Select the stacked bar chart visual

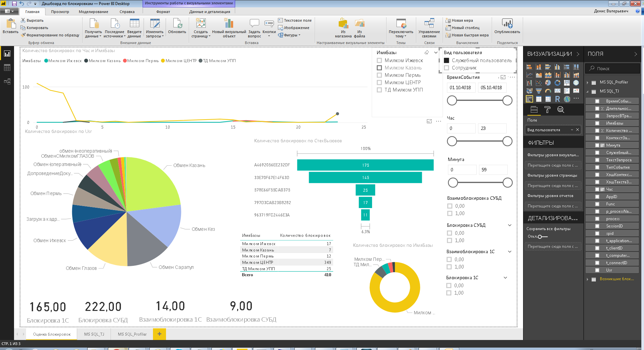[x=529, y=67]
